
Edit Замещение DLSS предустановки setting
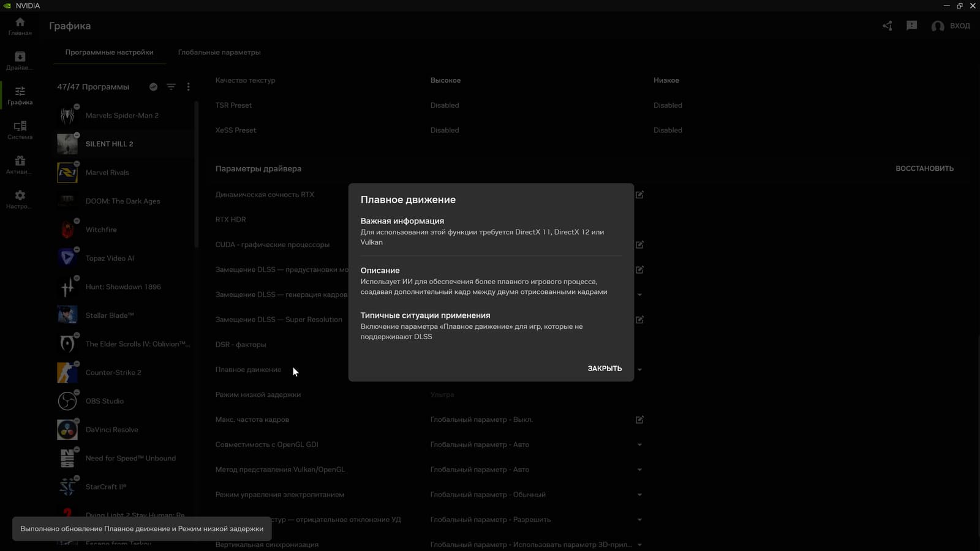[639, 270]
